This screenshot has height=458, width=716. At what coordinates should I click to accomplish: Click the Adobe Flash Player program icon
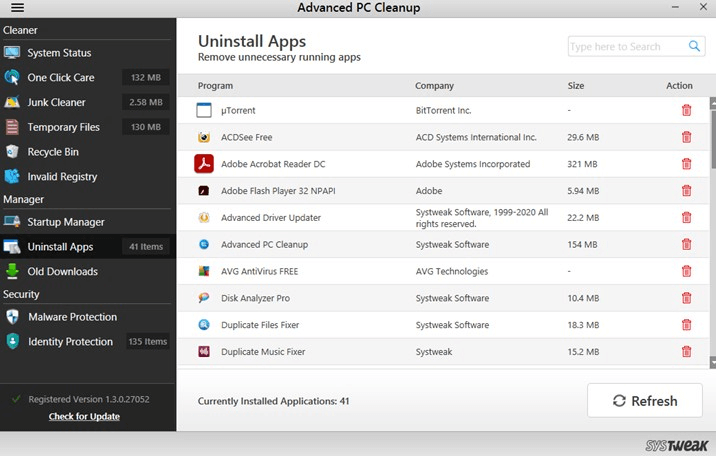204,191
